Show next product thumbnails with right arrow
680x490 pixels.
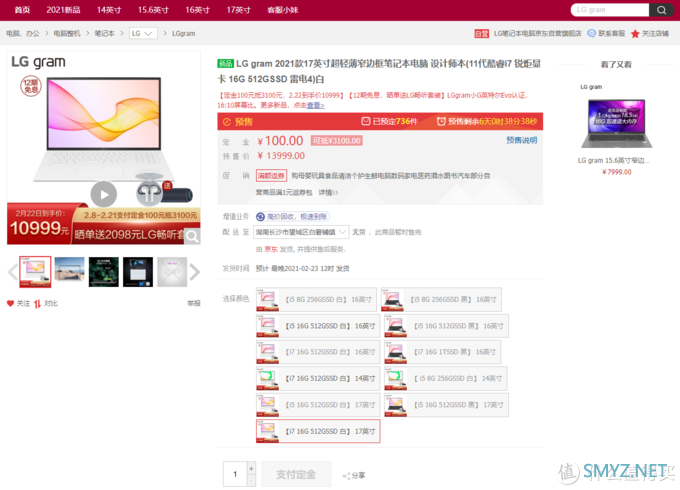pos(195,271)
